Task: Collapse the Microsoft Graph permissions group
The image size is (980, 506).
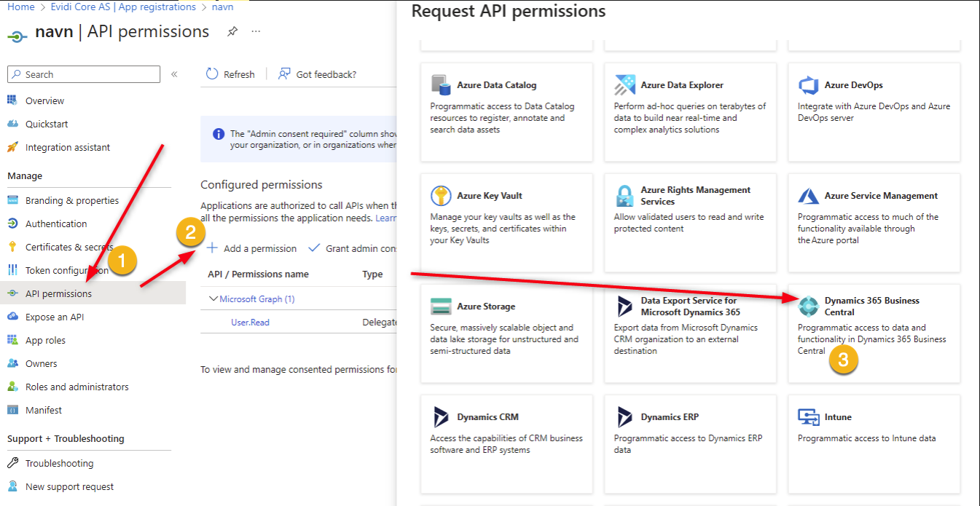Action: coord(213,299)
